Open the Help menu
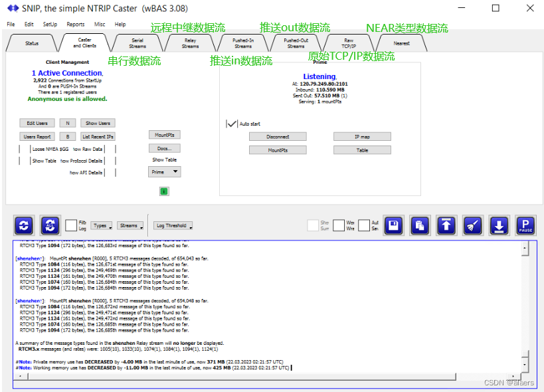 120,25
